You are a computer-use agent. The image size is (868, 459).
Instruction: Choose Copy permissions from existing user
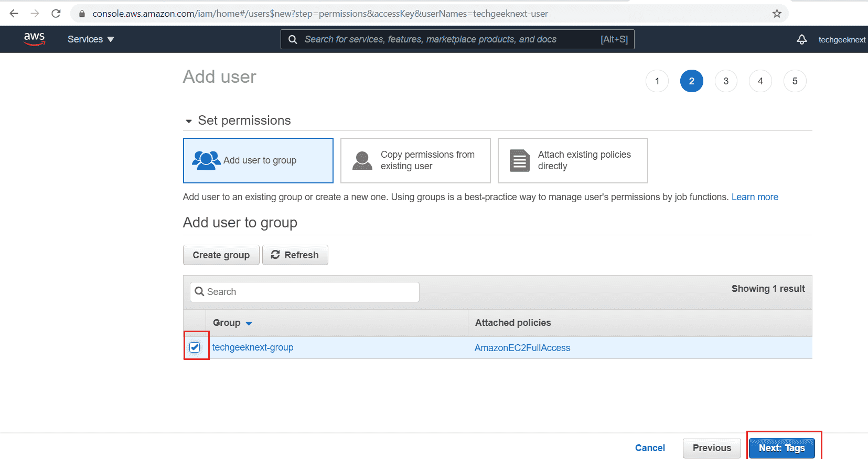click(415, 160)
